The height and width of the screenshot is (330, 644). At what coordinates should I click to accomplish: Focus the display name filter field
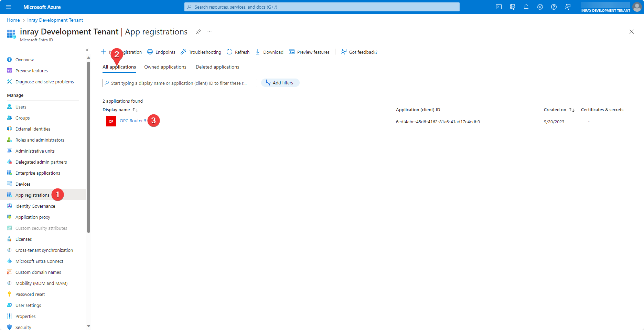pos(180,83)
